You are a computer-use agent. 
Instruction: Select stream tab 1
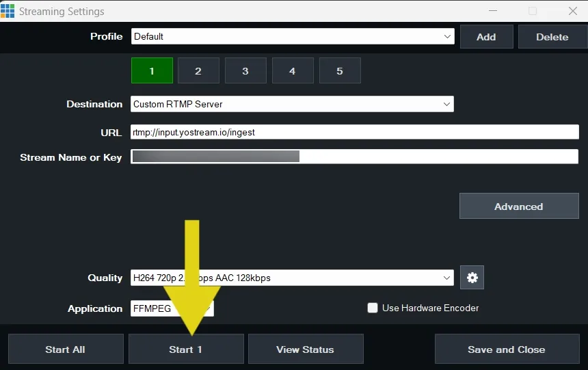tap(152, 70)
